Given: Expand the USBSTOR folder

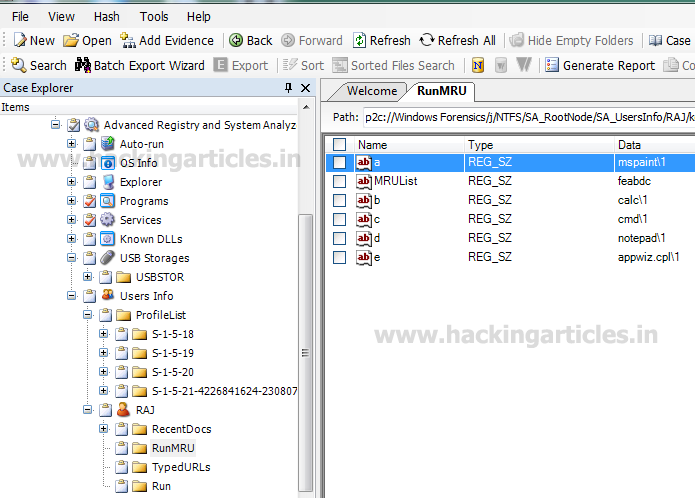Looking at the screenshot, I should point(88,276).
